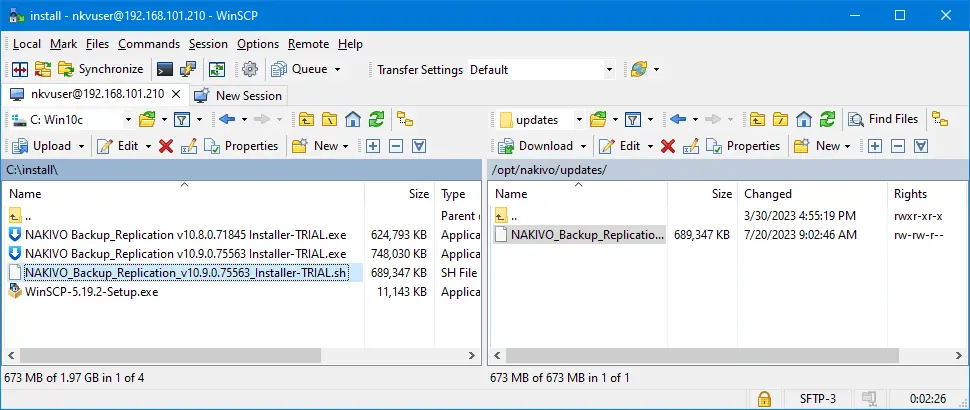
Task: Rename selected local file icon
Action: click(x=189, y=146)
